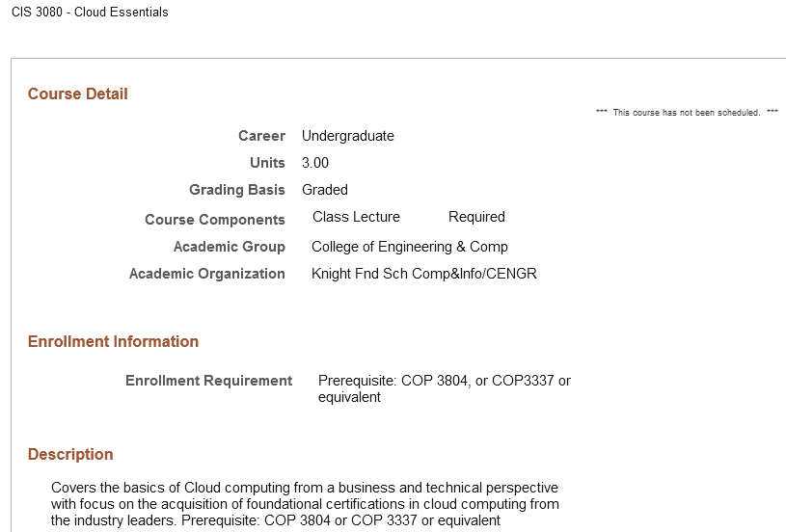Click the Enrollment Requirement label
Image resolution: width=786 pixels, height=532 pixels.
pos(208,381)
